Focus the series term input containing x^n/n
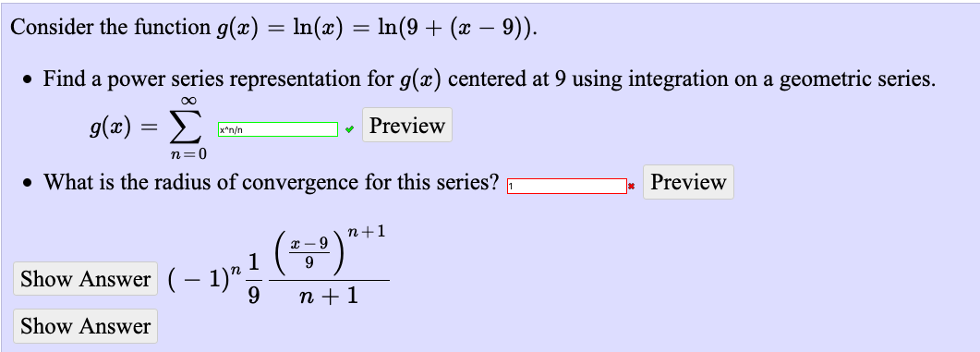The width and height of the screenshot is (980, 352). coord(277,129)
